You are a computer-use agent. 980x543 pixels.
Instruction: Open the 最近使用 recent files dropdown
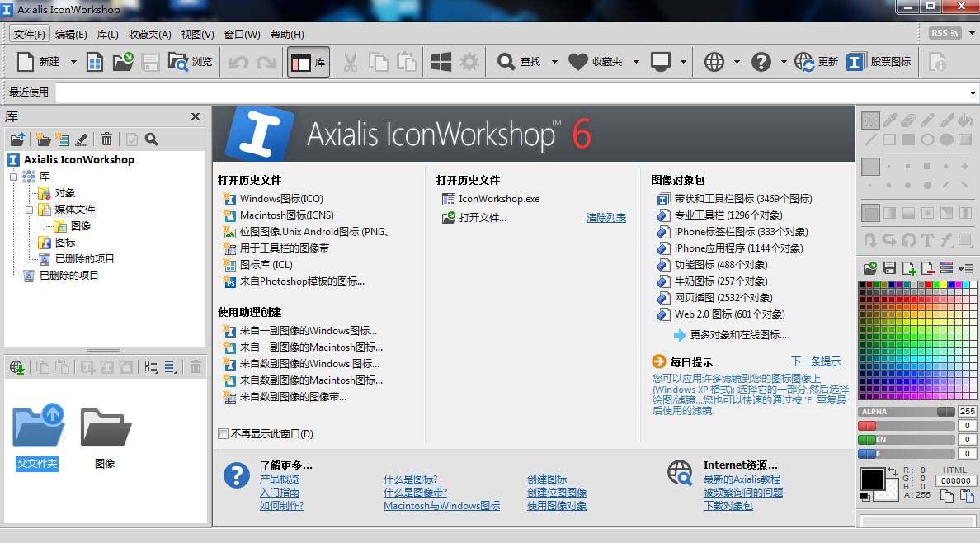click(973, 92)
